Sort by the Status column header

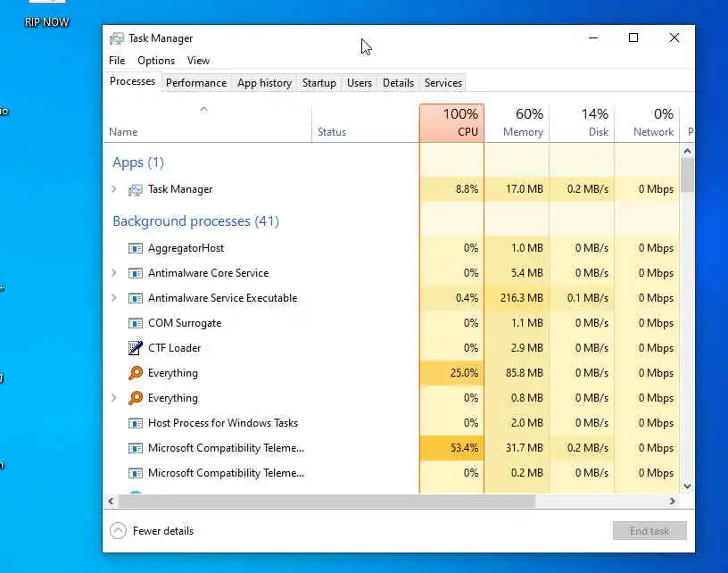pyautogui.click(x=366, y=122)
